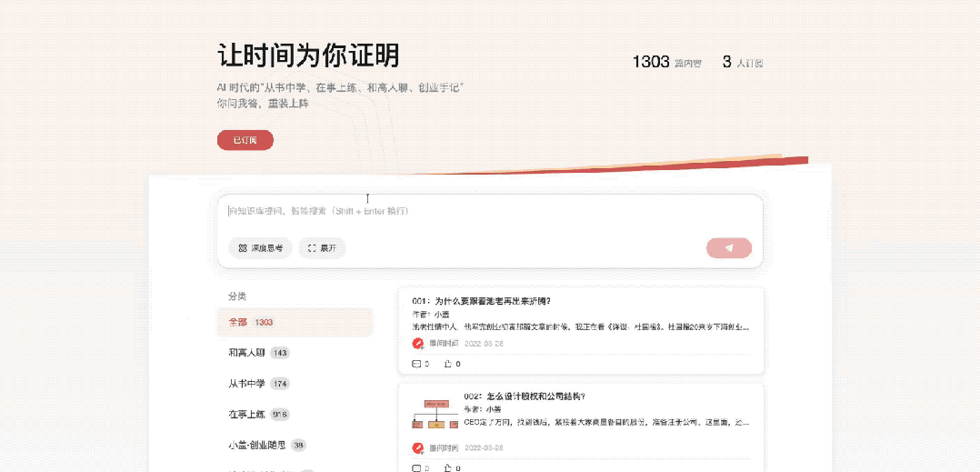This screenshot has width=980, height=472.
Task: Click the title 让时间为你证明
Action: [x=308, y=55]
